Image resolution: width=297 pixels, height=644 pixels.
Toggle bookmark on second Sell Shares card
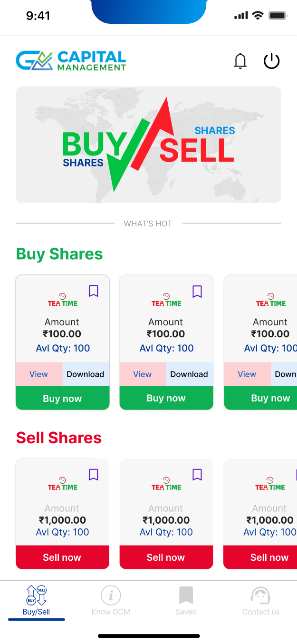click(197, 474)
